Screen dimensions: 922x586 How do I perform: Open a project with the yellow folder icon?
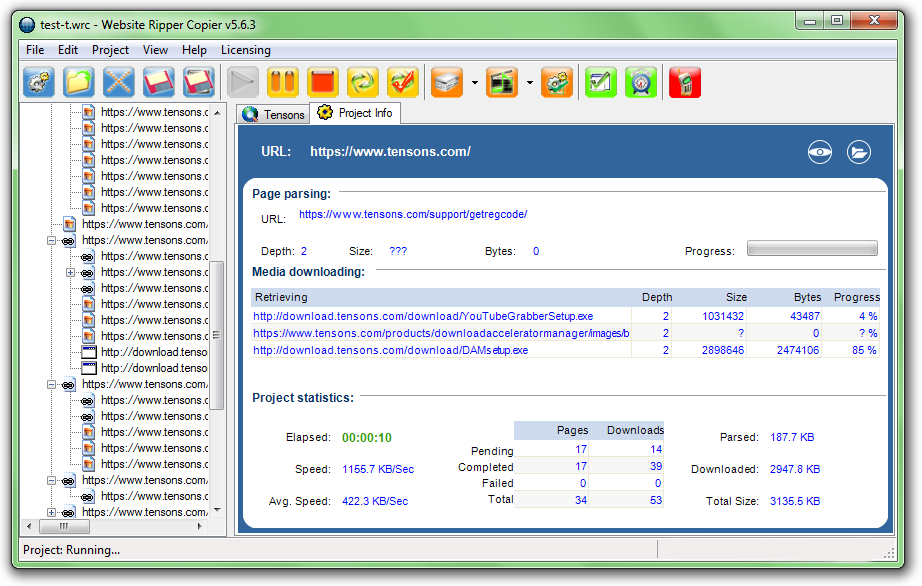point(79,82)
